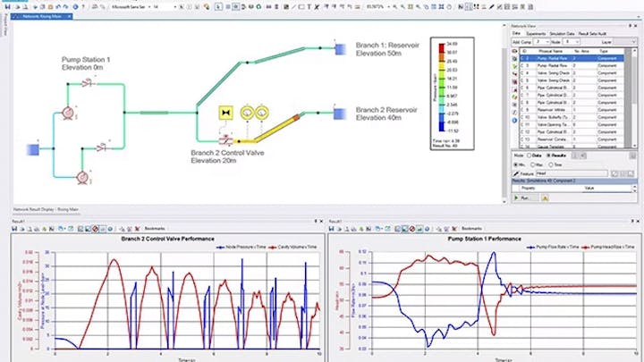
Task: Click the Run button
Action: tap(525, 198)
